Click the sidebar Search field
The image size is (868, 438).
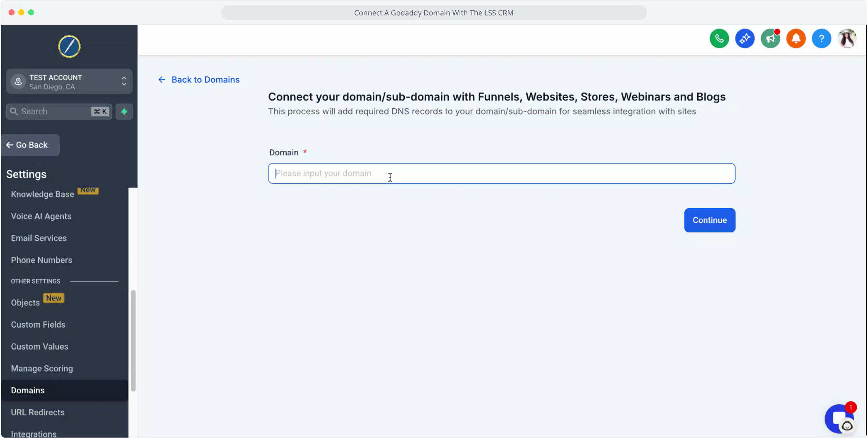pos(59,112)
